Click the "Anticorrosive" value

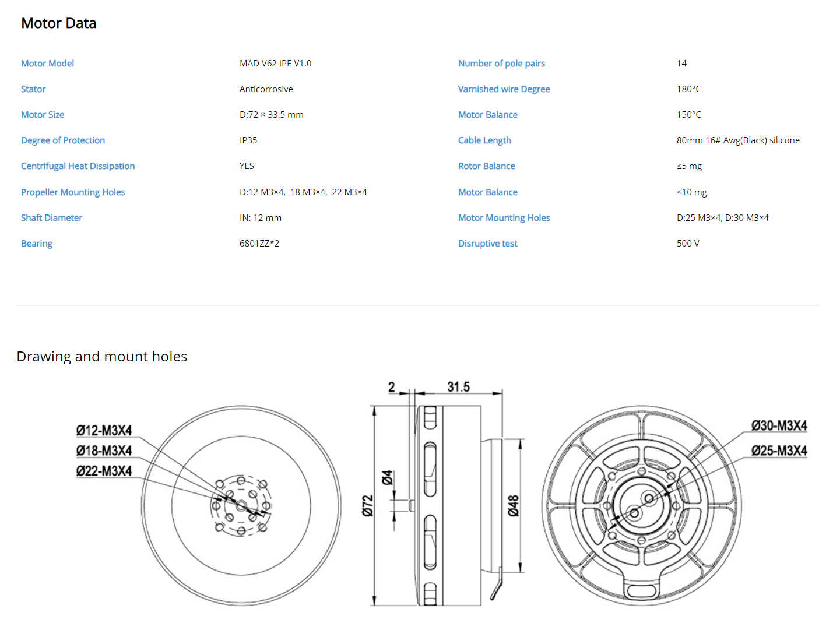click(x=266, y=89)
